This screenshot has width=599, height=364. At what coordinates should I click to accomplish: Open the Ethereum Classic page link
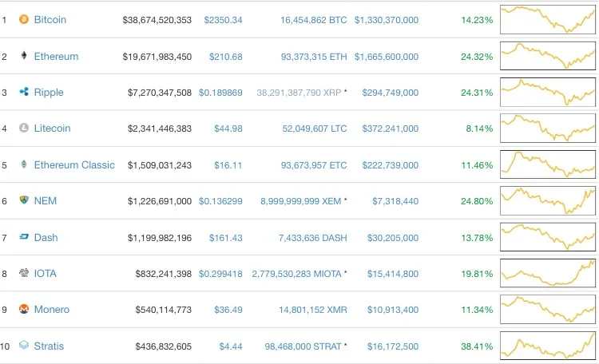[x=74, y=165]
